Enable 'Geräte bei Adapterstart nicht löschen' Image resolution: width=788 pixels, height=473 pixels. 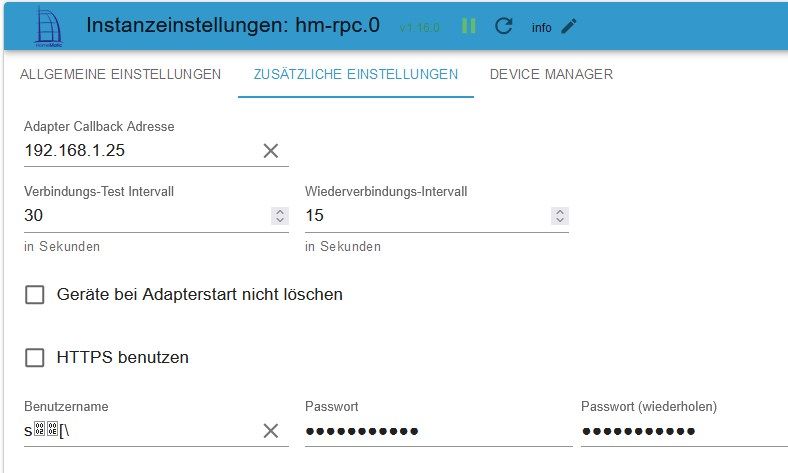(35, 294)
